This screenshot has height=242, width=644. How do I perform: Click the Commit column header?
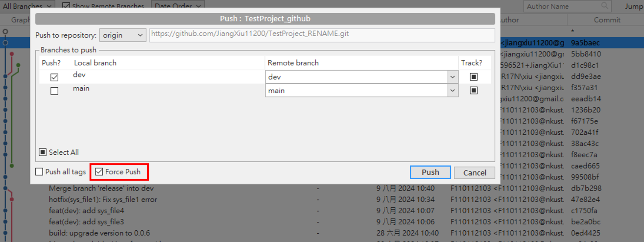pos(607,20)
